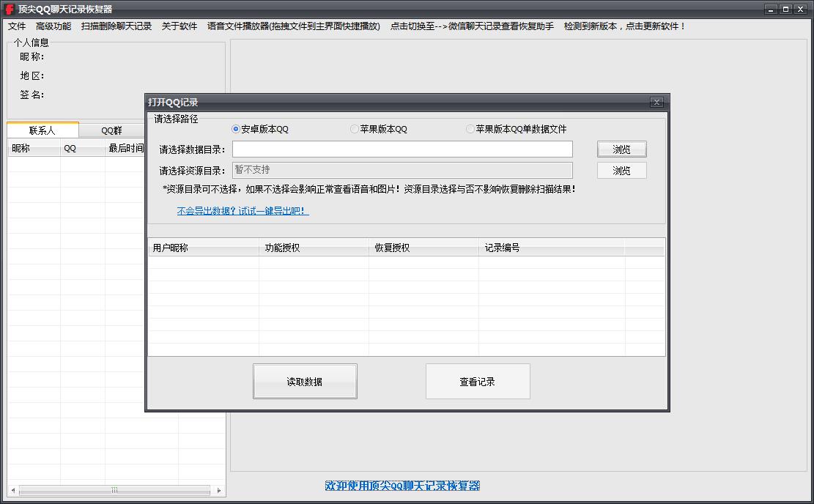This screenshot has width=814, height=504.
Task: Close the main 顶尖QQ聊天记录恢复器 window
Action: tap(800, 9)
